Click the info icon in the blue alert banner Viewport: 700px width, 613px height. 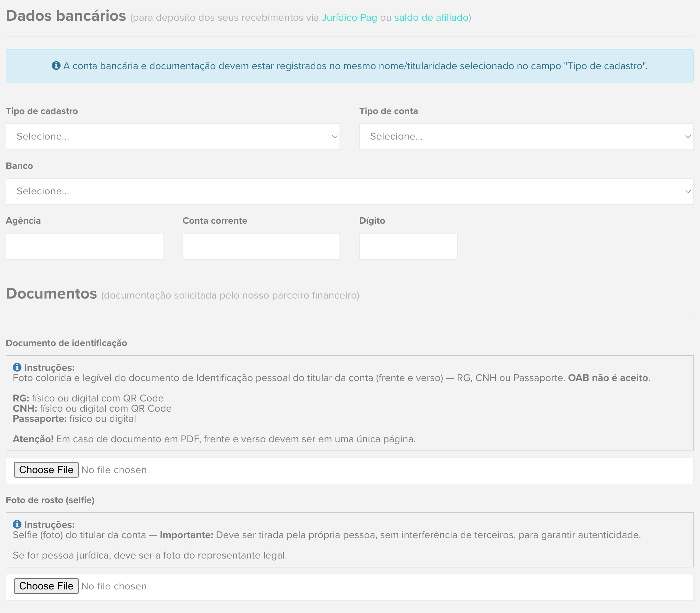[56, 65]
